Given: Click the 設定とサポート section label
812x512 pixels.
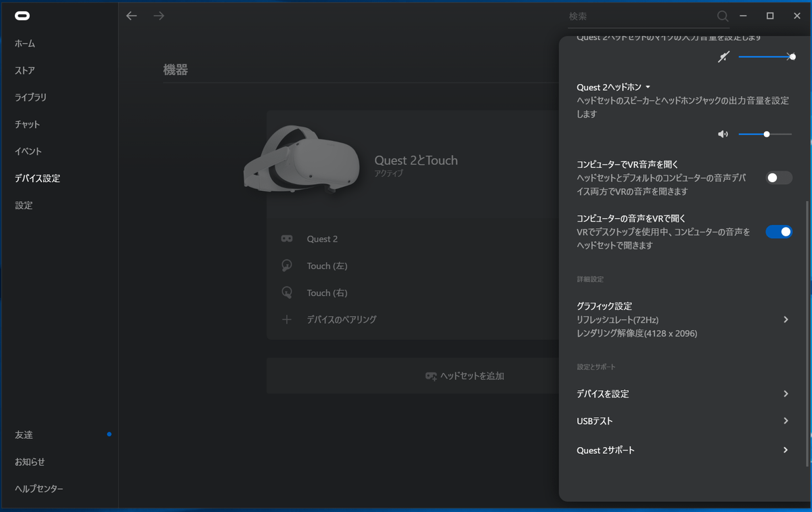Looking at the screenshot, I should tap(596, 367).
